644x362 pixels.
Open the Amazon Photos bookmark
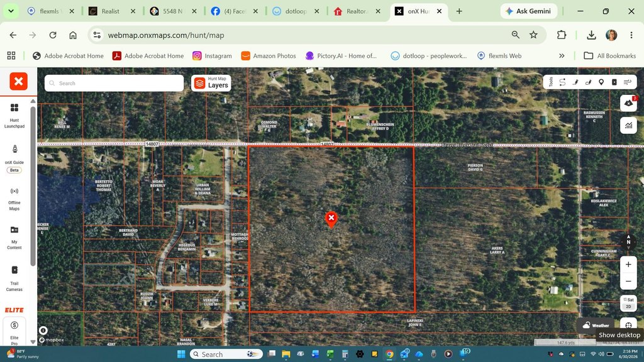pyautogui.click(x=269, y=56)
